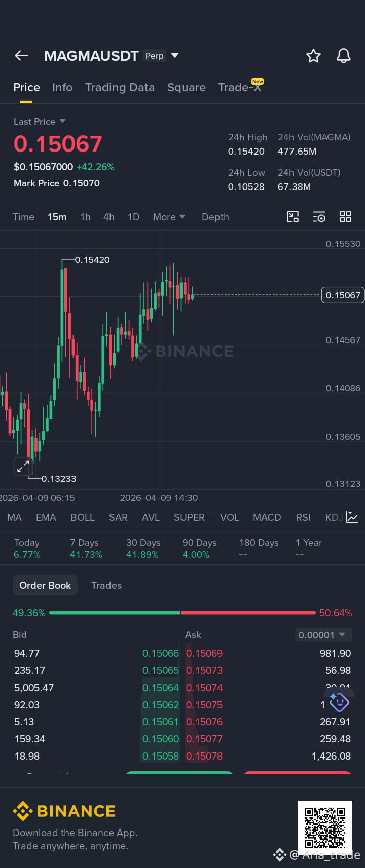This screenshot has width=365, height=868.
Task: Switch to the Square tab
Action: pyautogui.click(x=187, y=87)
